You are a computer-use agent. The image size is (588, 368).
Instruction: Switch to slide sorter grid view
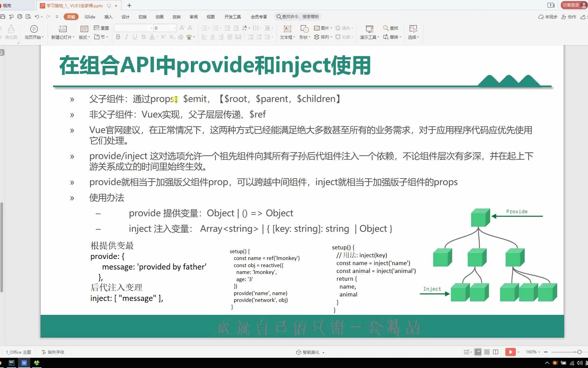487,352
